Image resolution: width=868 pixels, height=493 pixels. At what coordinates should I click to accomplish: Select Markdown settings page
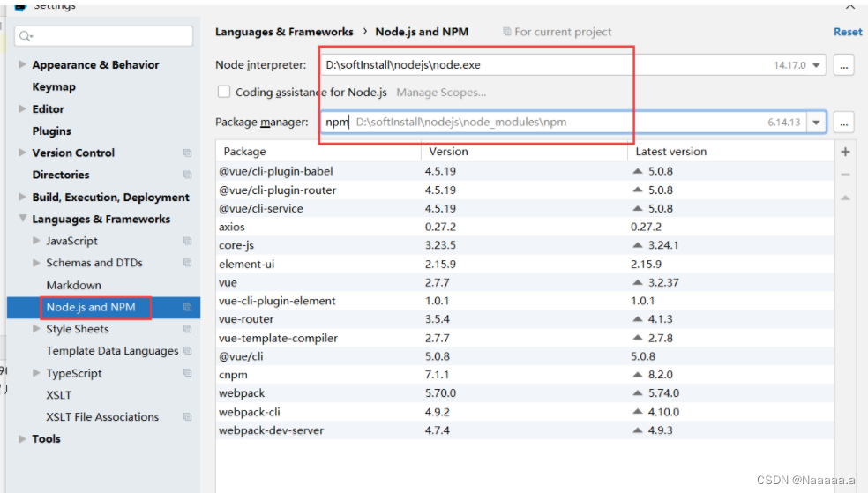[73, 285]
